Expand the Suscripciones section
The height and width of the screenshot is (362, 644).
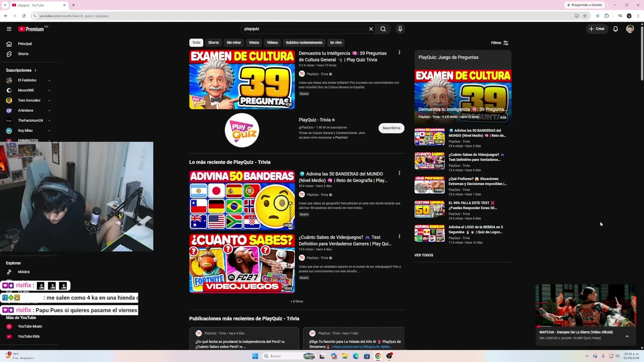point(21,70)
